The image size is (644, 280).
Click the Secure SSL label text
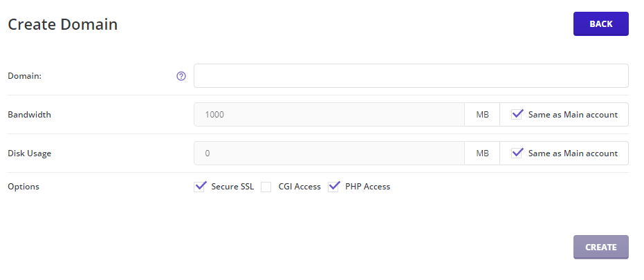232,187
